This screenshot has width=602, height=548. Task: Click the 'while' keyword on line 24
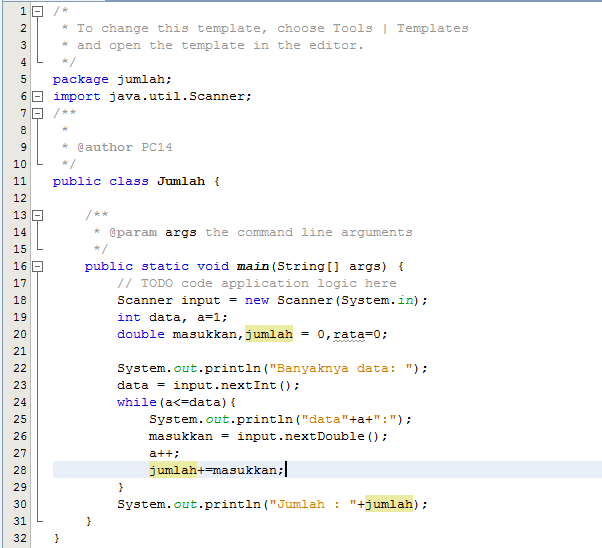click(137, 402)
